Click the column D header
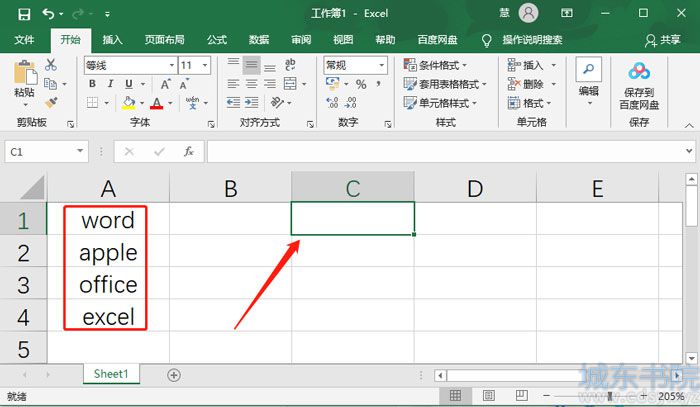This screenshot has width=700, height=407. (x=475, y=188)
